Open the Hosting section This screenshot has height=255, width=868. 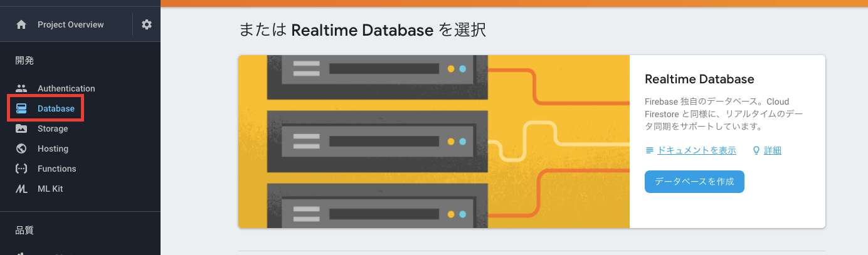53,148
